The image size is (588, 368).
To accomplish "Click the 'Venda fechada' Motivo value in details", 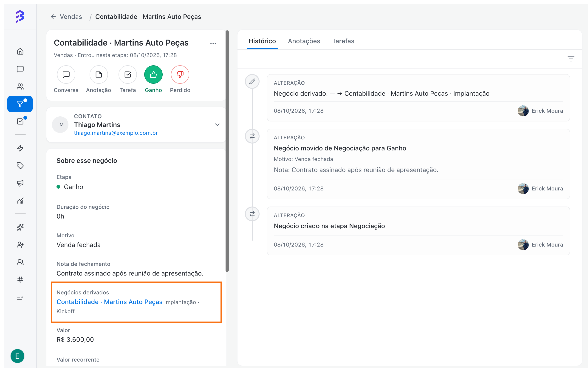I will point(79,245).
